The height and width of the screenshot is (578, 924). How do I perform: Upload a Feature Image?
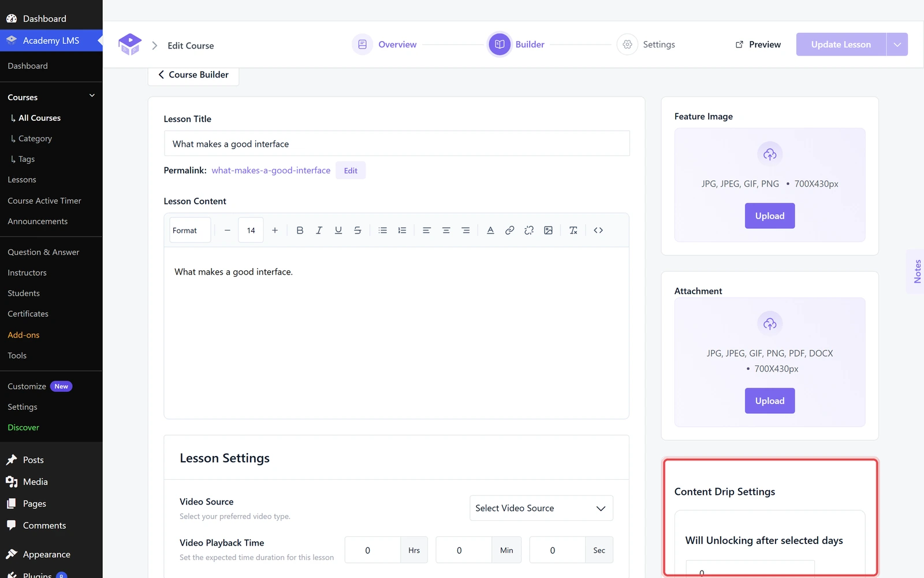pos(770,216)
